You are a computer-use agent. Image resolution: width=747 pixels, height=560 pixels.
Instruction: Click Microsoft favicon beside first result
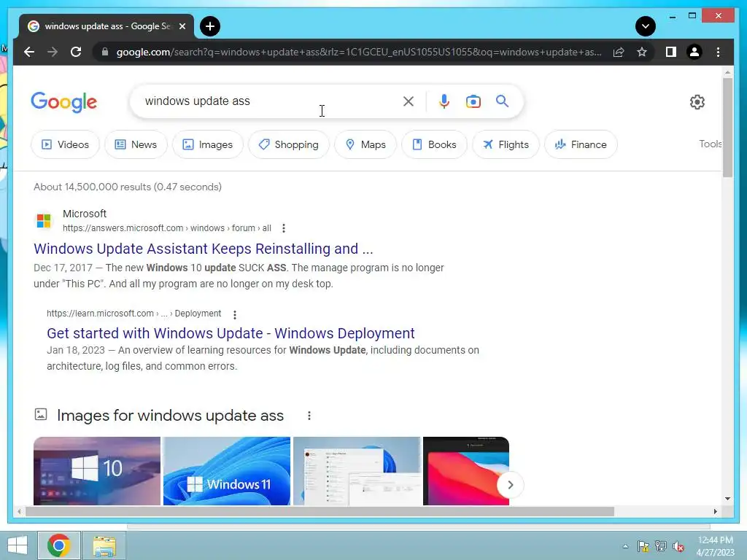44,220
